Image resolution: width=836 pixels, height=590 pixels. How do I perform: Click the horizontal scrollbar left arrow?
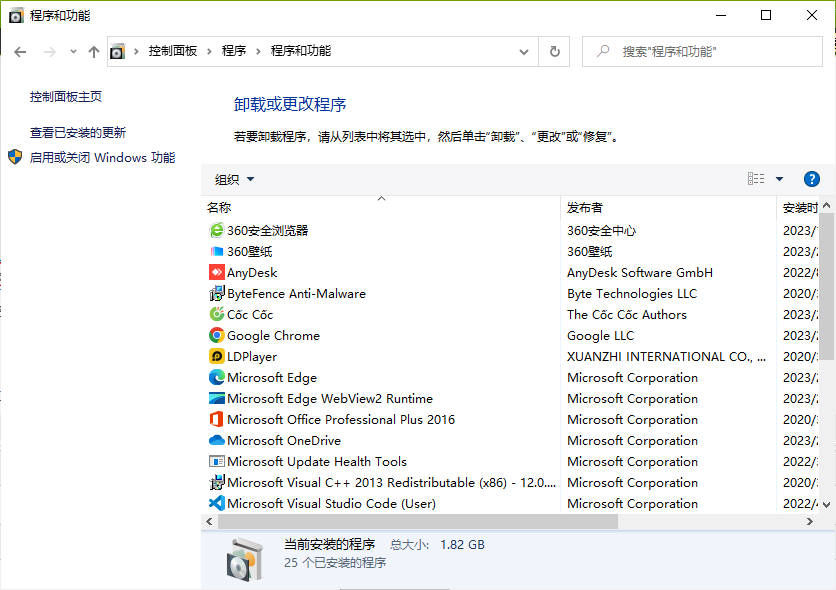210,521
